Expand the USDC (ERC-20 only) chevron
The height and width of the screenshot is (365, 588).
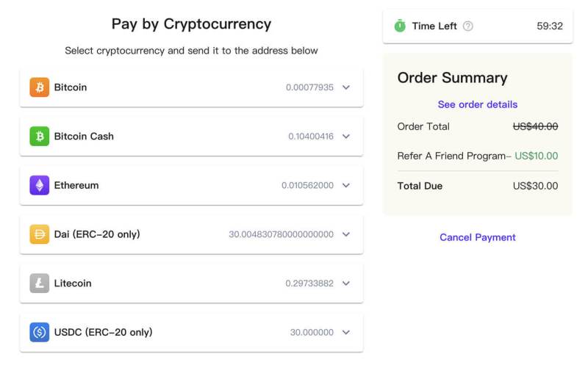[346, 332]
